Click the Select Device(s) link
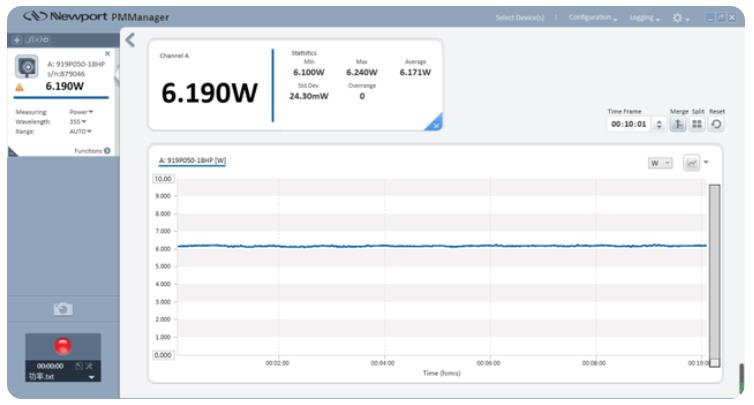This screenshot has height=405, width=754. pyautogui.click(x=523, y=18)
